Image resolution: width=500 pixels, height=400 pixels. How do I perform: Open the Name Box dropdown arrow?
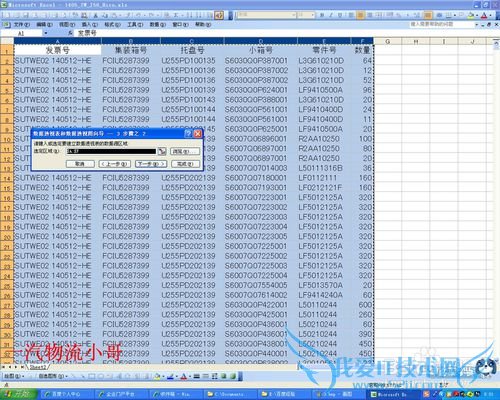coord(45,33)
